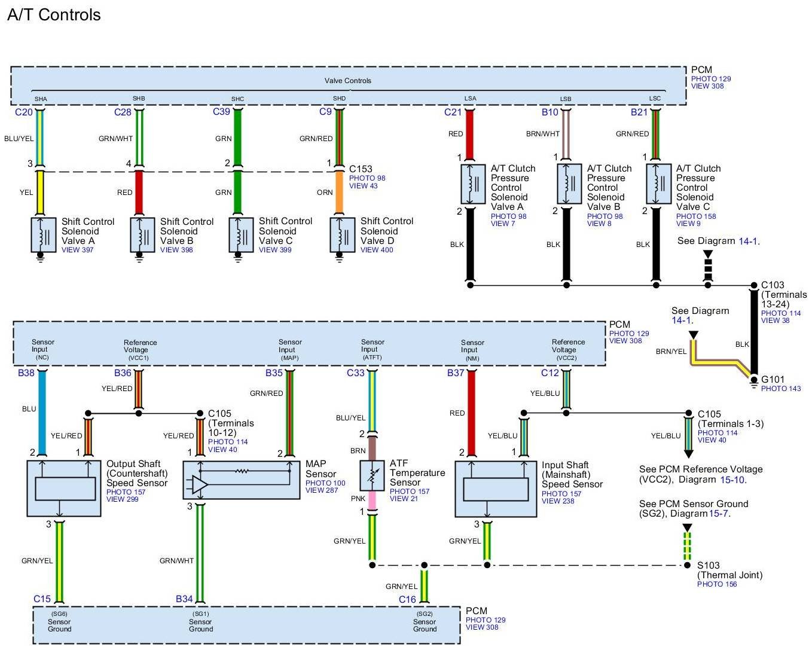Click the MAP Sensor amplifier symbol
This screenshot has height=650, width=812.
click(x=200, y=484)
